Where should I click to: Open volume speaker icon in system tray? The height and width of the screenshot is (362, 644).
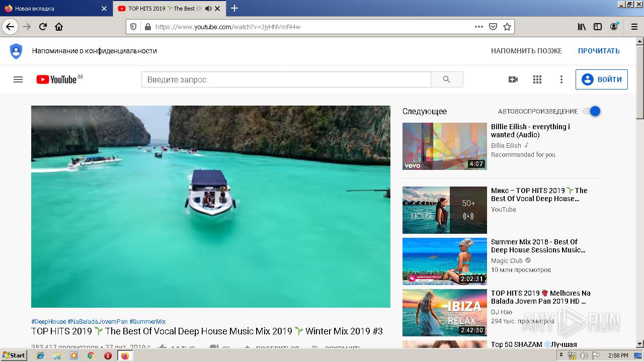(x=584, y=355)
